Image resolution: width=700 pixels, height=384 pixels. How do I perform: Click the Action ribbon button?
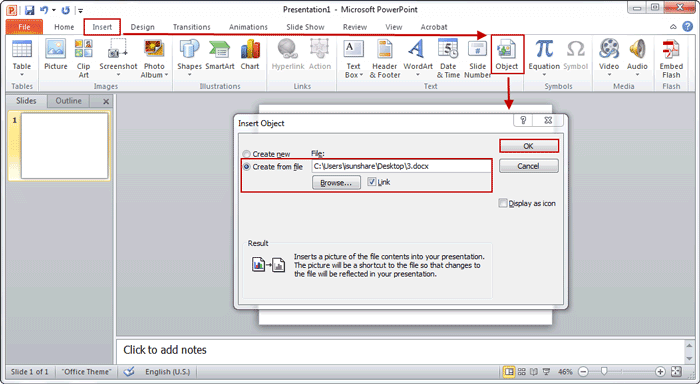(320, 54)
